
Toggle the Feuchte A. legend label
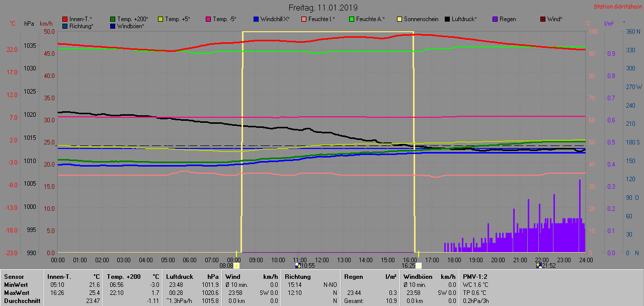(x=370, y=19)
